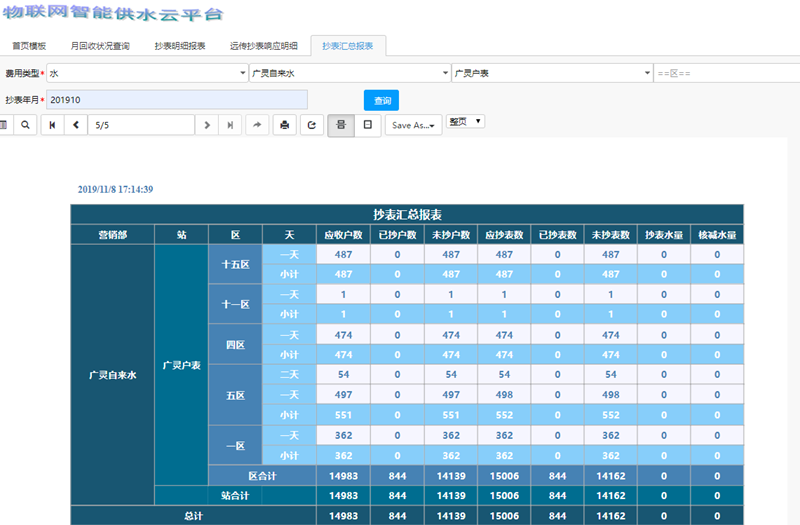Screen dimensions: 800x525
Task: Click the 应抄表数 column header
Action: pos(504,235)
